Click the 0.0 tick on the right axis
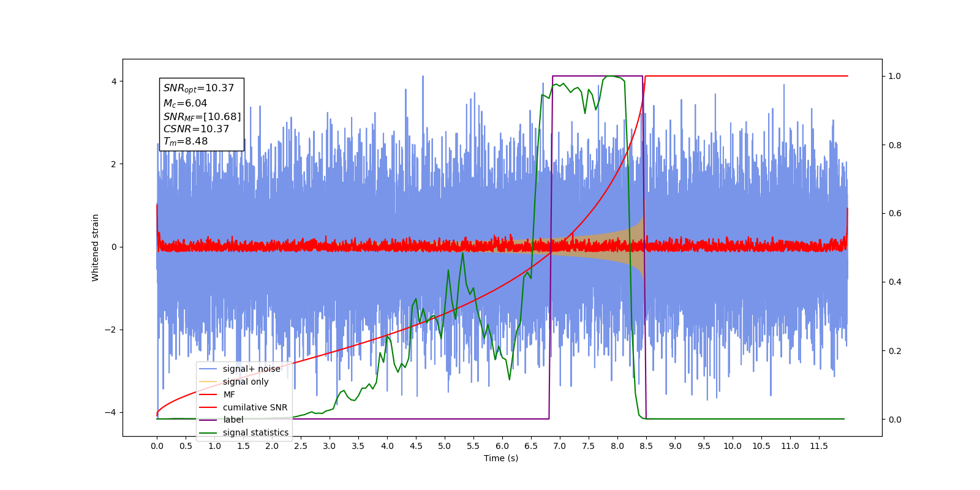The height and width of the screenshot is (490, 980). [x=895, y=420]
